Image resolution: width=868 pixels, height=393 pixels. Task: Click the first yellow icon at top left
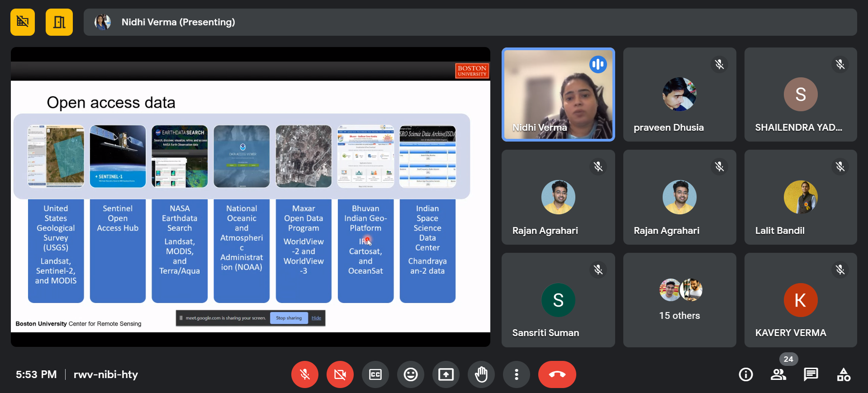coord(23,22)
